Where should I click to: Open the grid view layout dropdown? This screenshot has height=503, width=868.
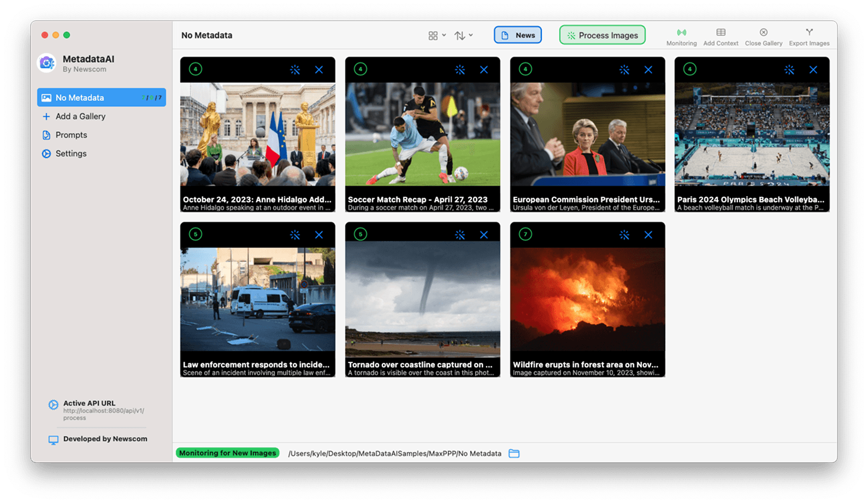437,36
